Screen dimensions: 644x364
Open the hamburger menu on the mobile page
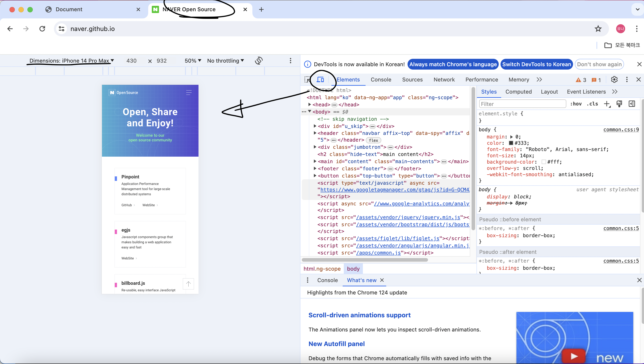(189, 92)
